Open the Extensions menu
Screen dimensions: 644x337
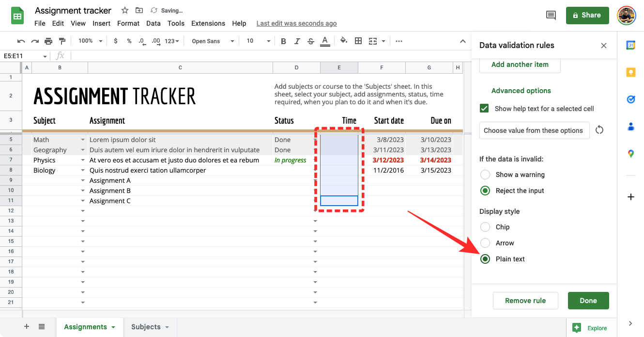208,23
